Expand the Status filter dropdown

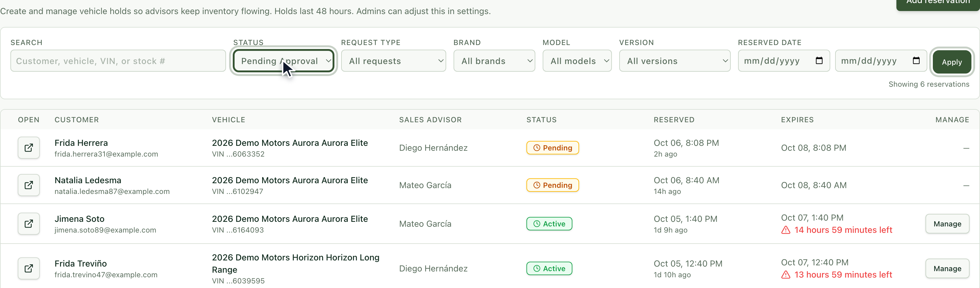click(283, 61)
